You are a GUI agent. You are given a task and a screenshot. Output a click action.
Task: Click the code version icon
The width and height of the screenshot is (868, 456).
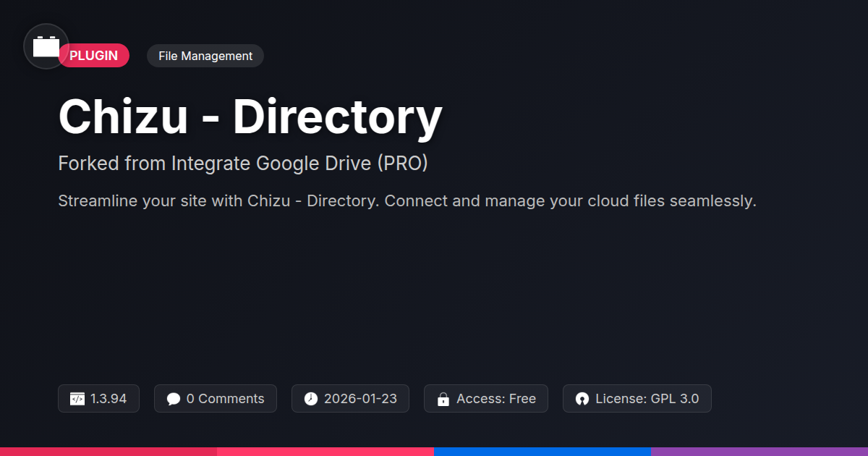[77, 399]
